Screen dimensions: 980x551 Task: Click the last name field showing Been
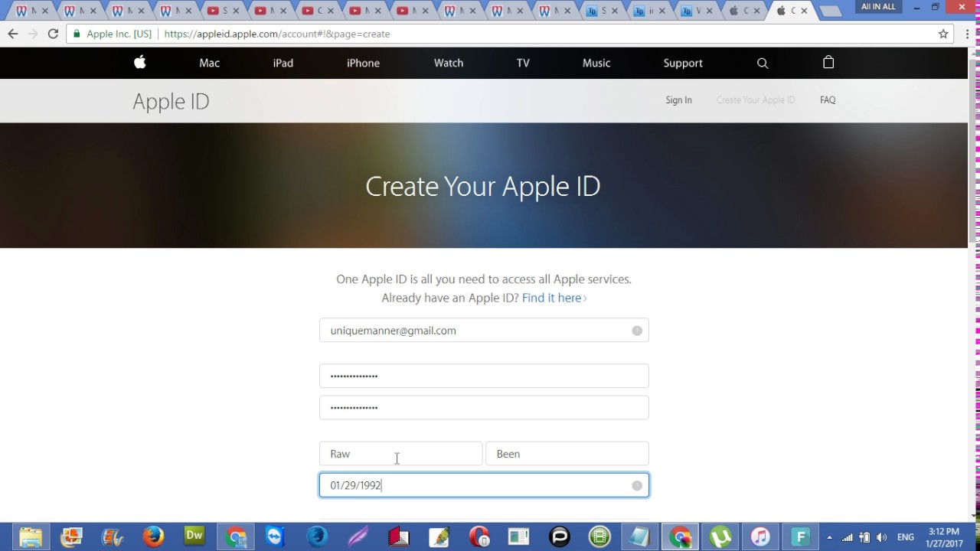pyautogui.click(x=567, y=454)
